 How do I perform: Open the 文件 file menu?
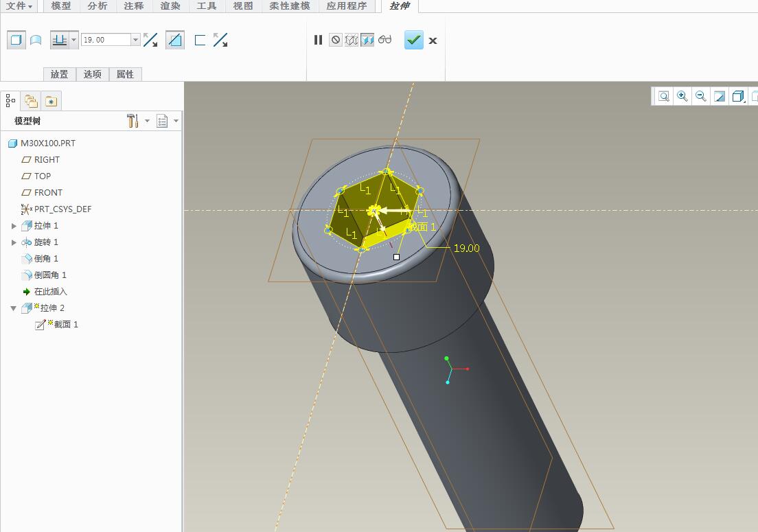19,5
